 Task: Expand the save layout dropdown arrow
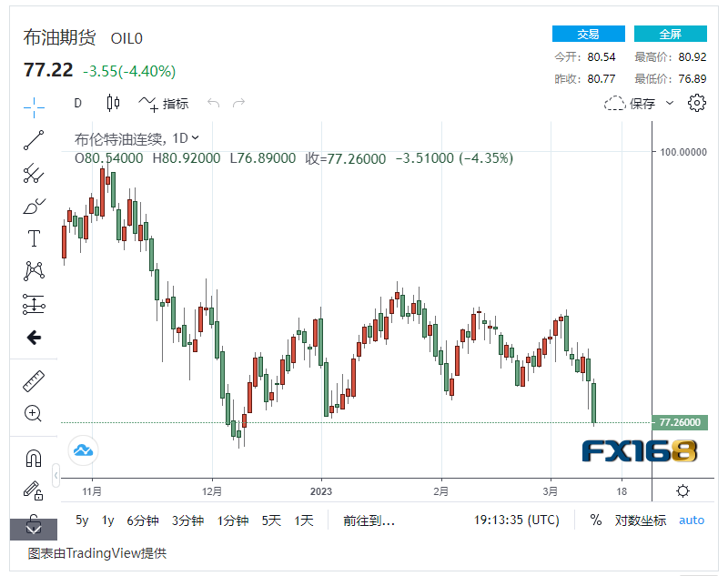tap(670, 103)
